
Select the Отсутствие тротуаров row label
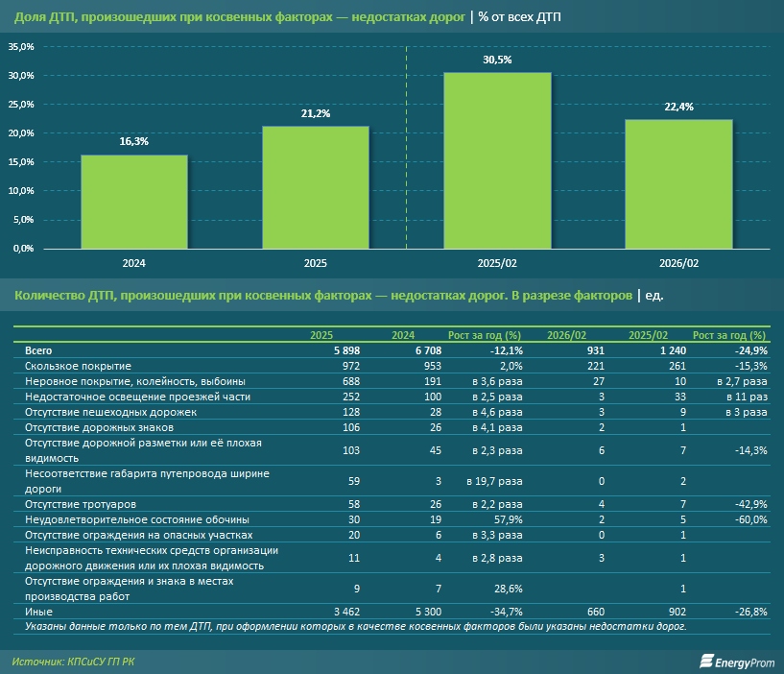76,504
